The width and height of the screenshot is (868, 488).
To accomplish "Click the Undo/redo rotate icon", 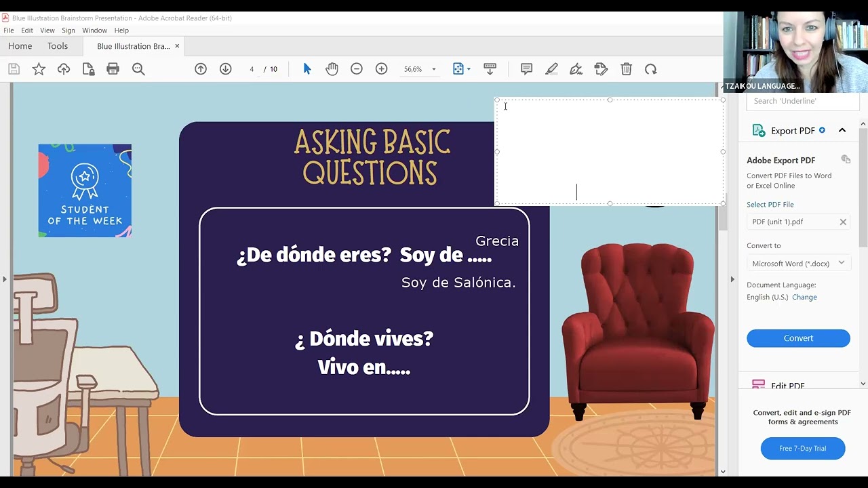I will [x=650, y=68].
